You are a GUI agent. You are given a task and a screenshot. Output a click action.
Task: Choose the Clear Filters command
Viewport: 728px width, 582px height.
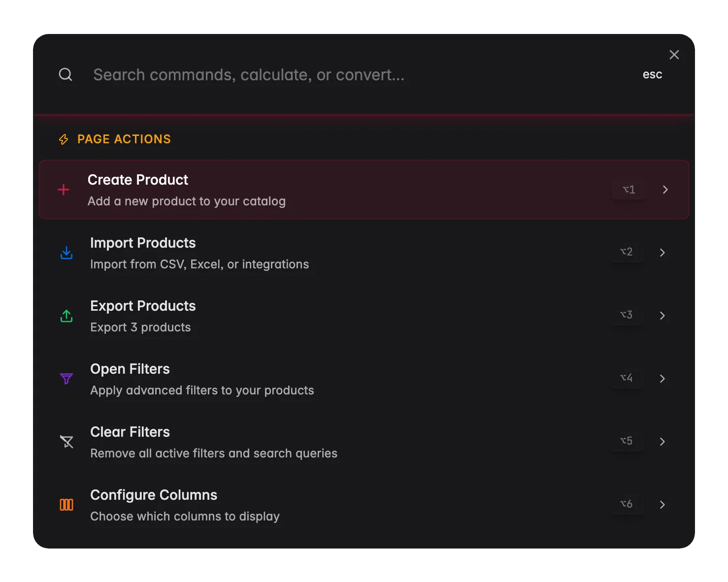click(364, 442)
